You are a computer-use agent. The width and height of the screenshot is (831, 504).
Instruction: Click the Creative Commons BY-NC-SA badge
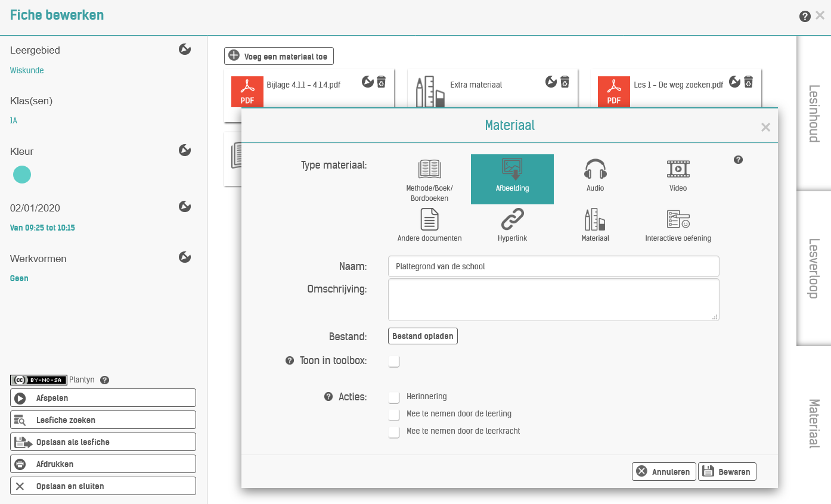pos(39,380)
